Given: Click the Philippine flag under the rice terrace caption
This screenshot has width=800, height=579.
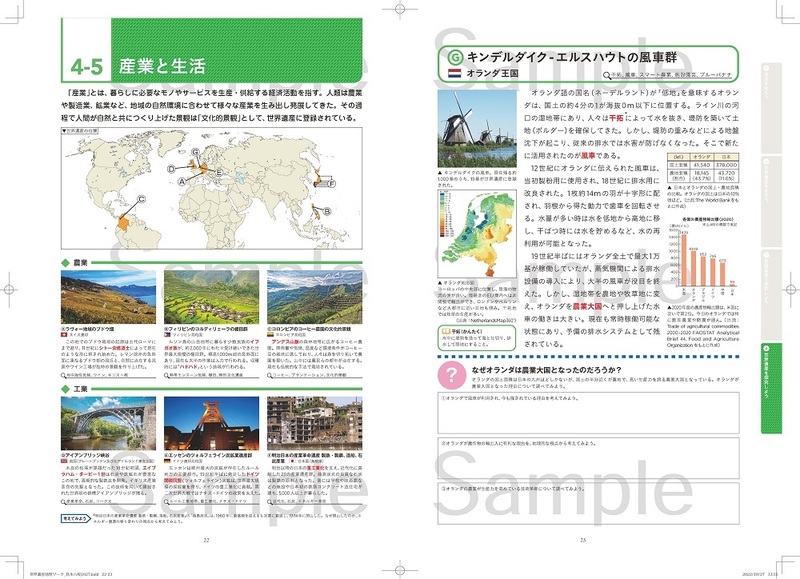Looking at the screenshot, I should pyautogui.click(x=167, y=335).
